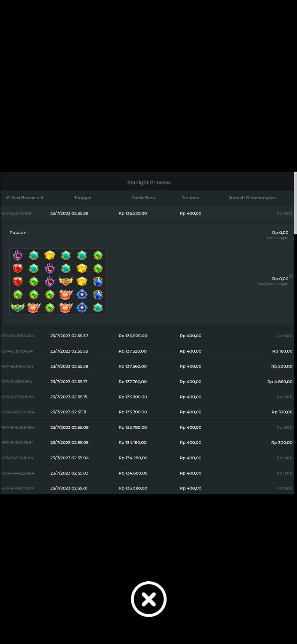Click the blue pentagon gem in the third grid row
Viewport: 297px width, 644px height.
(x=98, y=281)
